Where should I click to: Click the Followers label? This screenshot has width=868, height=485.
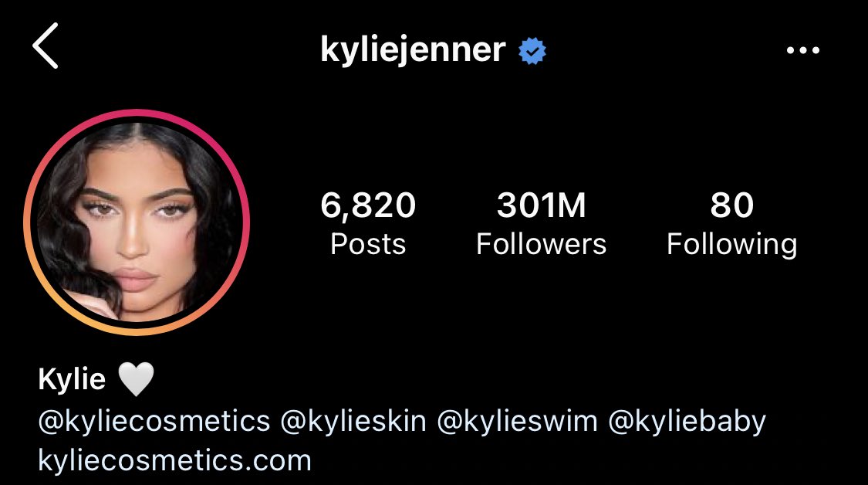541,244
